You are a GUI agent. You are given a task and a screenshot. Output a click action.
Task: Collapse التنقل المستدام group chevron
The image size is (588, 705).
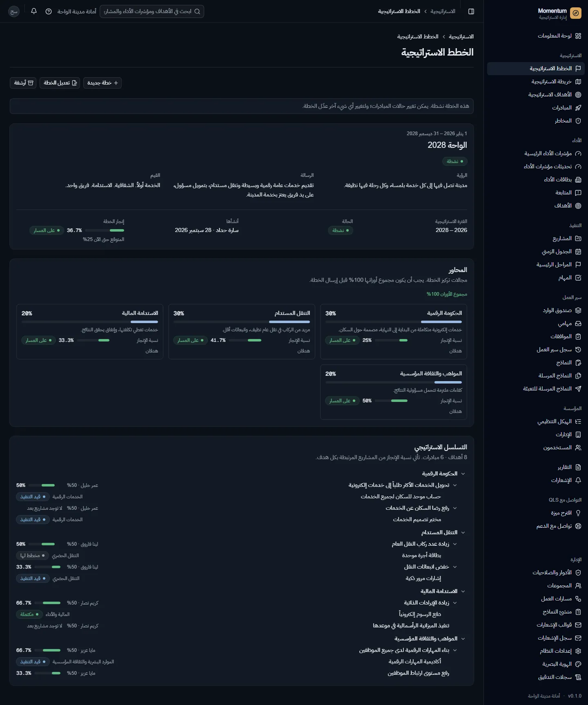(463, 533)
